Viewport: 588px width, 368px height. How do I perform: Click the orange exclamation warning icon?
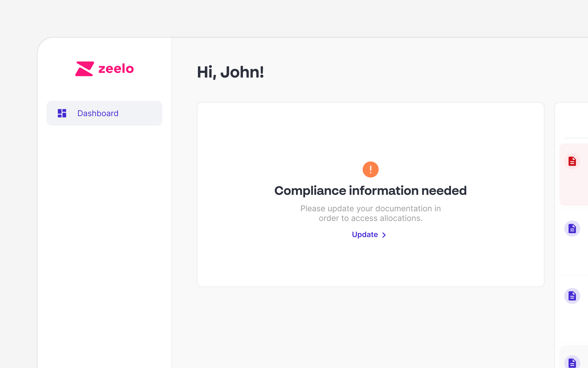point(370,170)
